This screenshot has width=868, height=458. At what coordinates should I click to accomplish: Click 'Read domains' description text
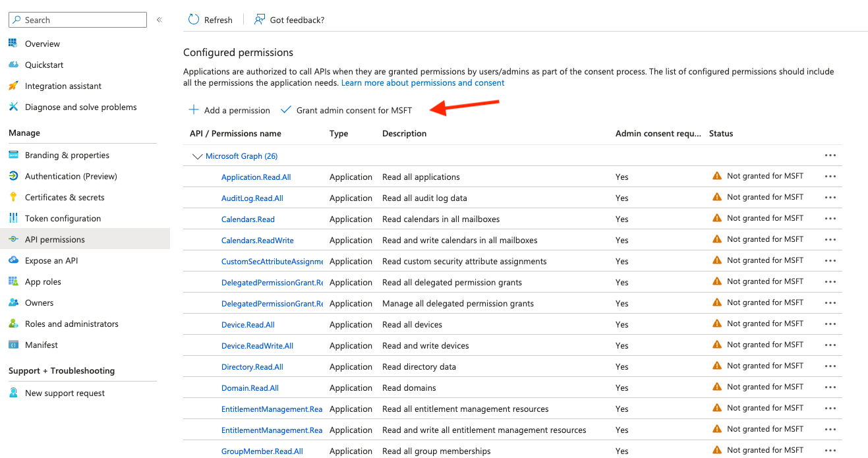(409, 387)
